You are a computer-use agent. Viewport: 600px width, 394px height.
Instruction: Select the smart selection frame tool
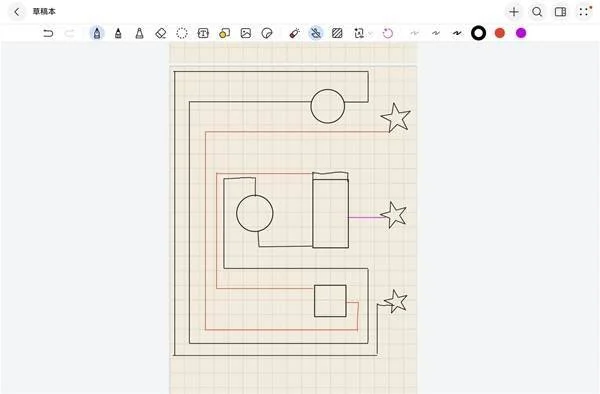pos(359,33)
